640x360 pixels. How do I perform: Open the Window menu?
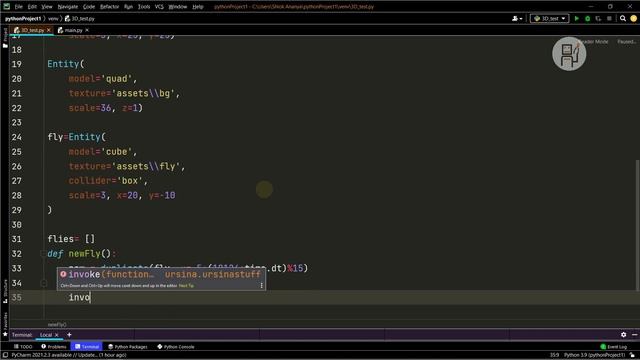(178, 7)
